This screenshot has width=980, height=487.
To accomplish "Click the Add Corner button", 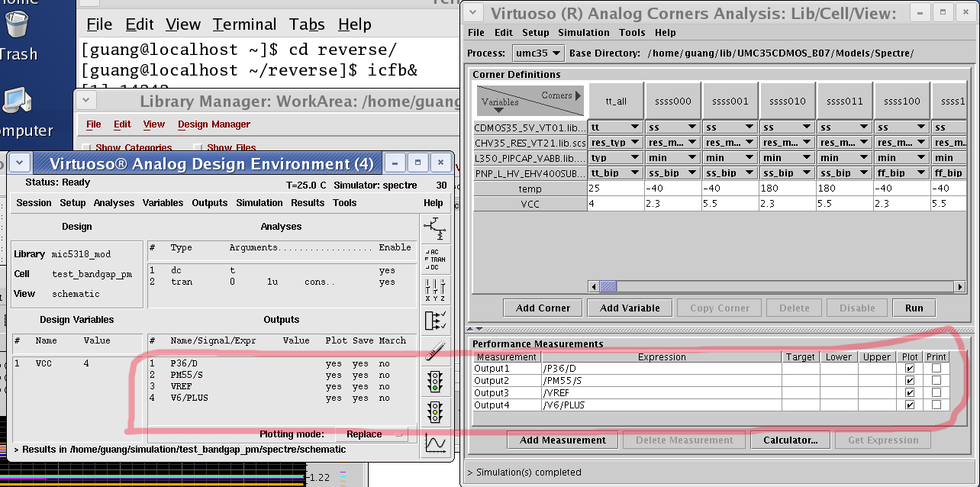I will pyautogui.click(x=543, y=308).
